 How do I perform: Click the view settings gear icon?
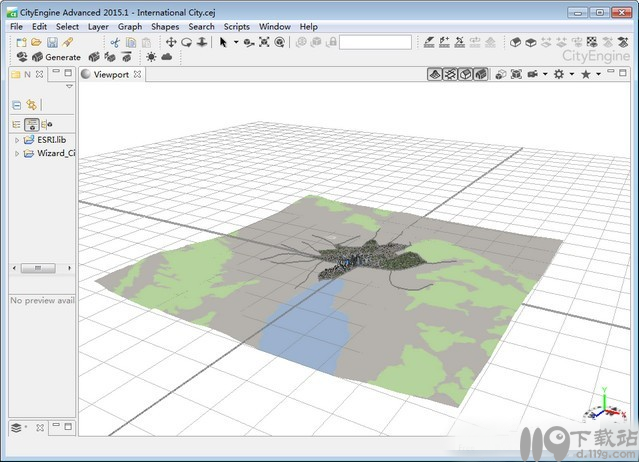559,74
